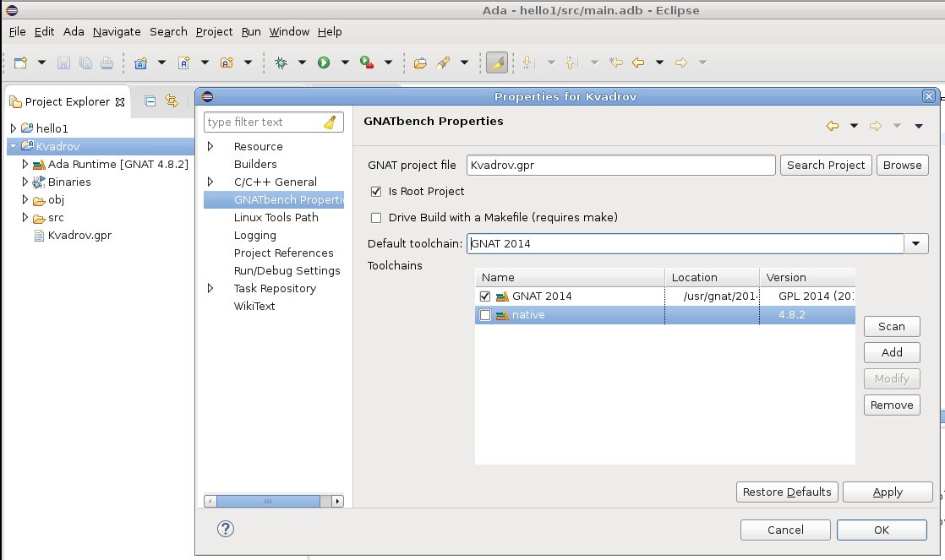The width and height of the screenshot is (945, 560).
Task: Click the new Ada project toolbar icon
Action: 140,63
